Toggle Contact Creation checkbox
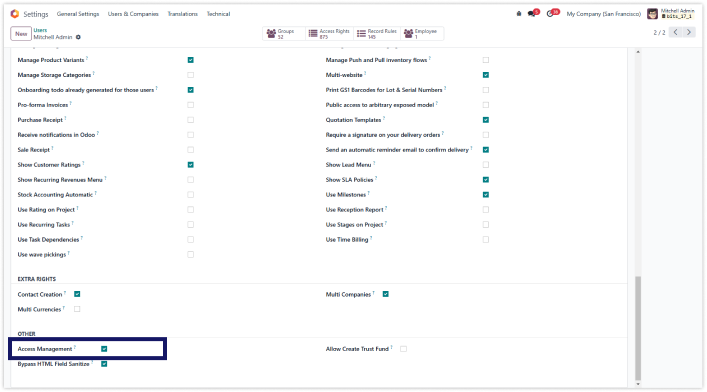The width and height of the screenshot is (707, 392). tap(77, 294)
